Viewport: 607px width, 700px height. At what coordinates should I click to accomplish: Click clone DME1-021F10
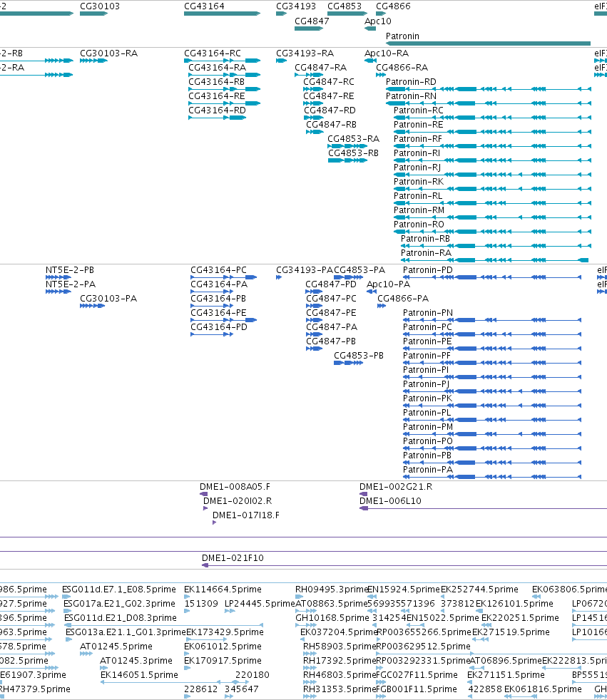pyautogui.click(x=233, y=558)
